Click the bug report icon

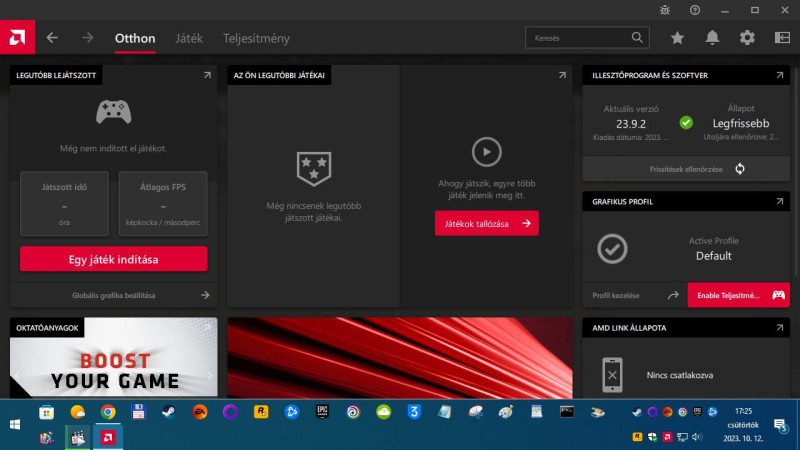[665, 10]
